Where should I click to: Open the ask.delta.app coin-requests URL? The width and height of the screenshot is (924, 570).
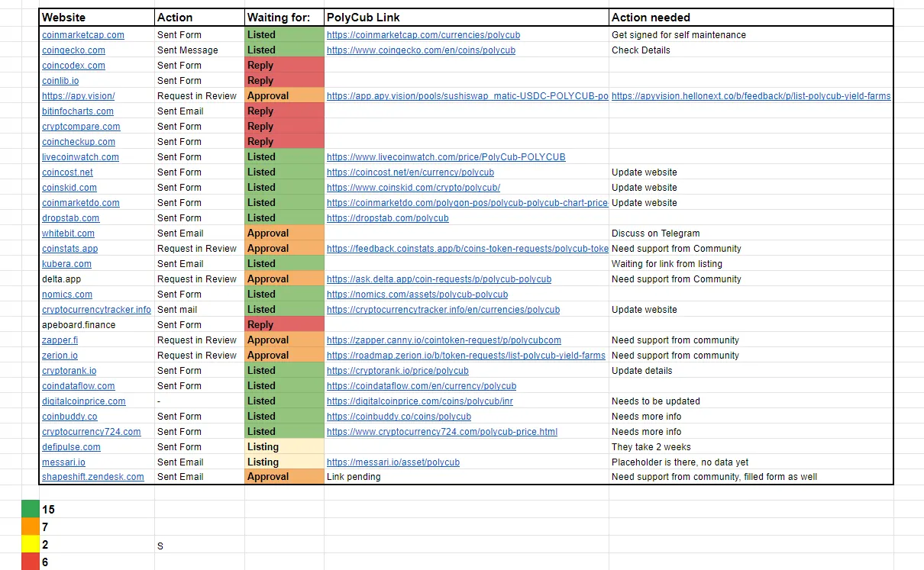[x=439, y=279]
